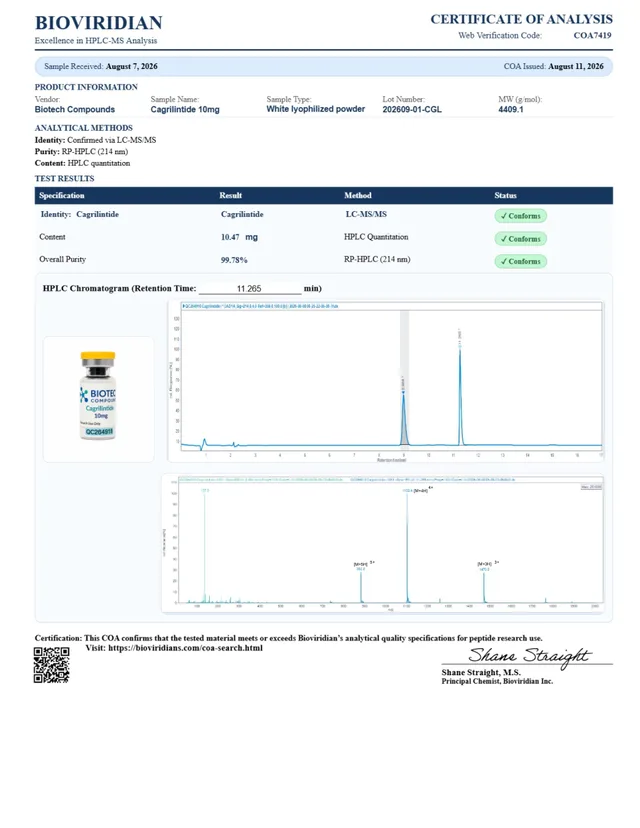Screen dimensions: 640x828
Task: Click the Content: HPLC quantitation line
Action: coord(82,163)
